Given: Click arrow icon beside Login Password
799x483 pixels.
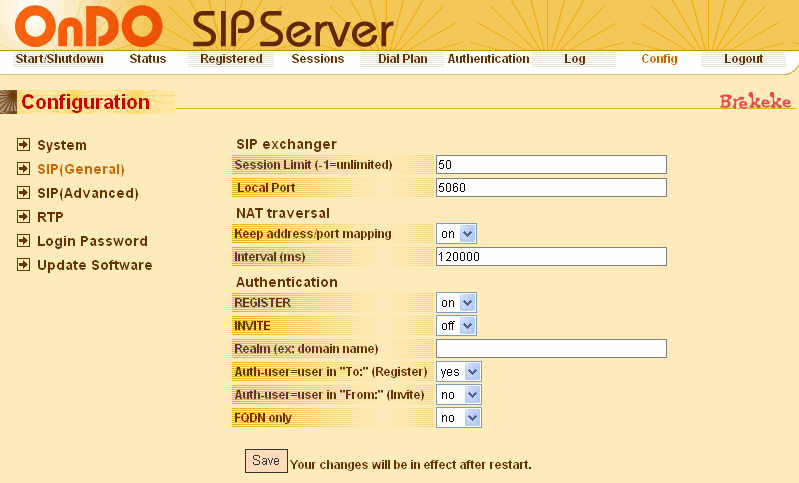Looking at the screenshot, I should [x=24, y=241].
